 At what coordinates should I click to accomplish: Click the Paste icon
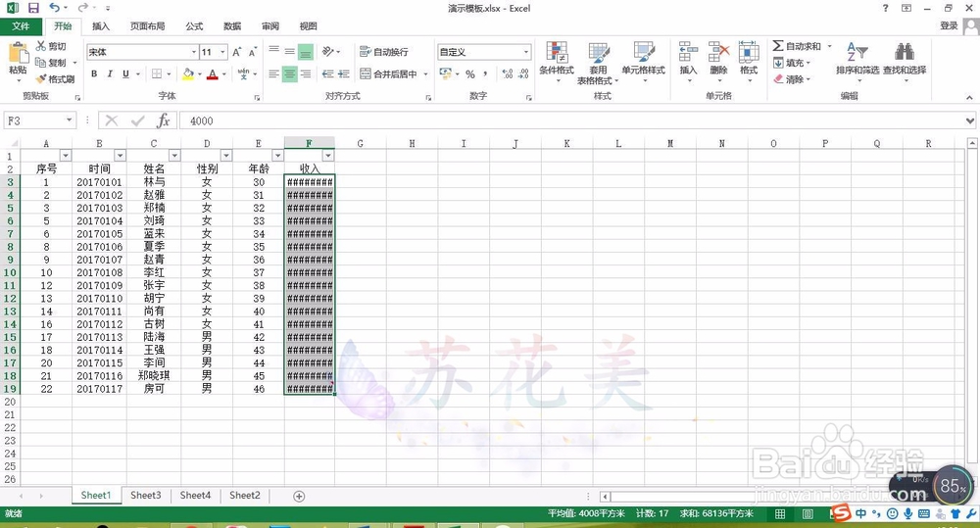pos(18,54)
